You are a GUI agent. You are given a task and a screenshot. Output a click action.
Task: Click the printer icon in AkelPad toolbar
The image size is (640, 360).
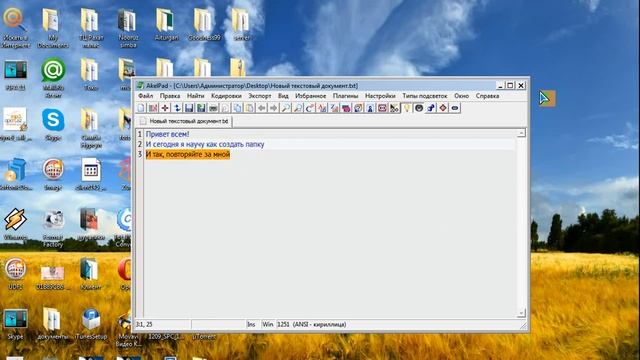pyautogui.click(x=213, y=108)
